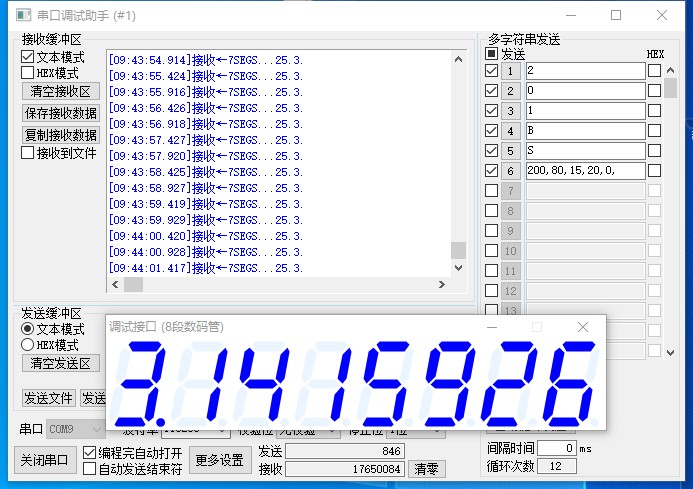Check the checkbox for send row 10

[x=491, y=251]
